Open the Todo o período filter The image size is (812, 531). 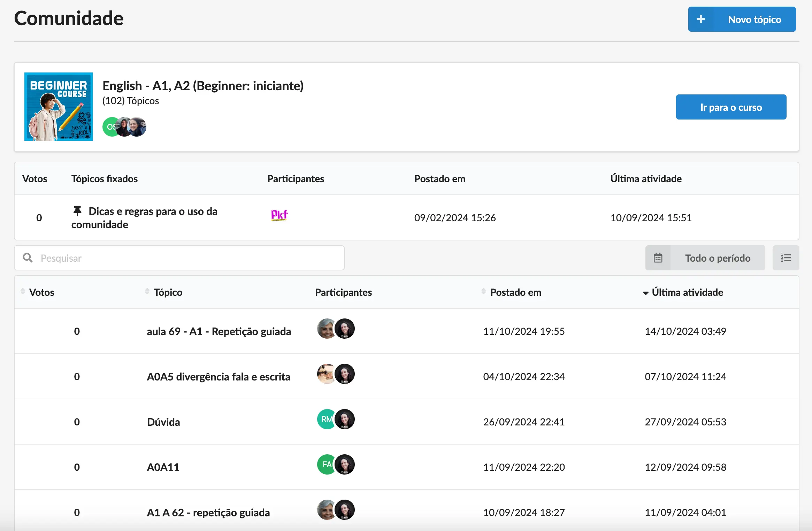(x=705, y=258)
